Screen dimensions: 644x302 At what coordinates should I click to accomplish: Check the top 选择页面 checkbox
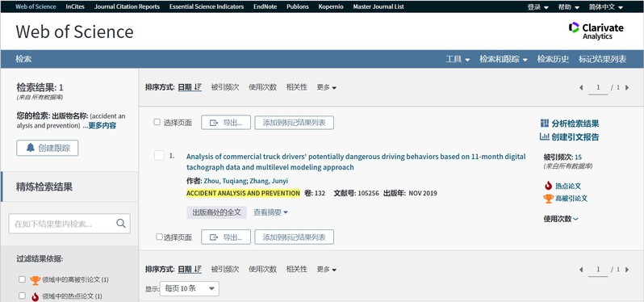pyautogui.click(x=157, y=122)
